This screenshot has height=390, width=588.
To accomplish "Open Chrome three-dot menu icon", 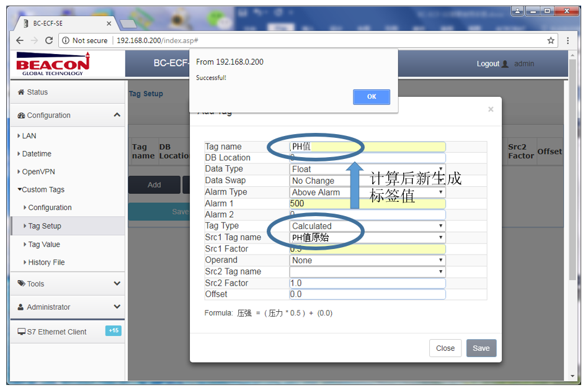I will [x=568, y=40].
